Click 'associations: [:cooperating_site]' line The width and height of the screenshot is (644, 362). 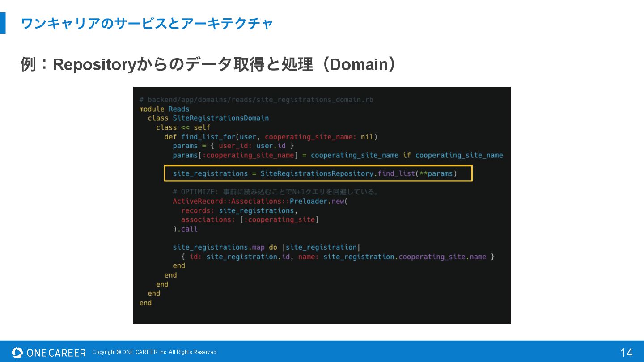coord(250,219)
